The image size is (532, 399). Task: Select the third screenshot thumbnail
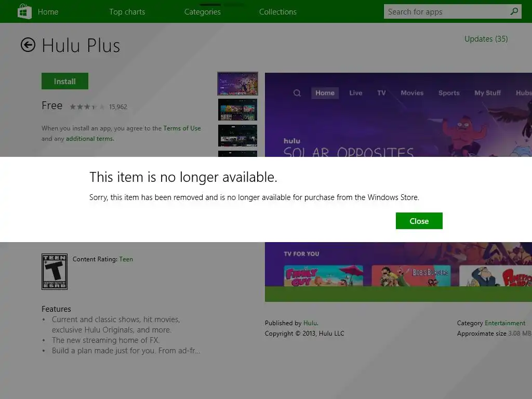[237, 136]
